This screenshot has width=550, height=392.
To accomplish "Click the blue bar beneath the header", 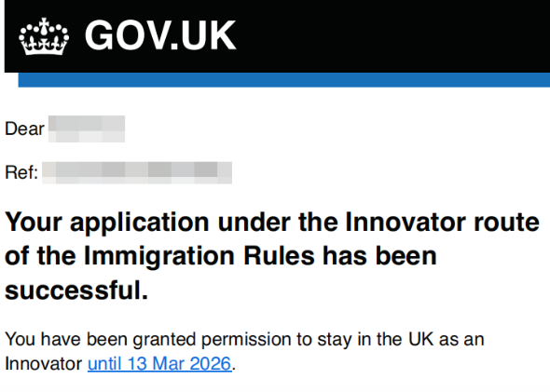I will click(x=283, y=80).
